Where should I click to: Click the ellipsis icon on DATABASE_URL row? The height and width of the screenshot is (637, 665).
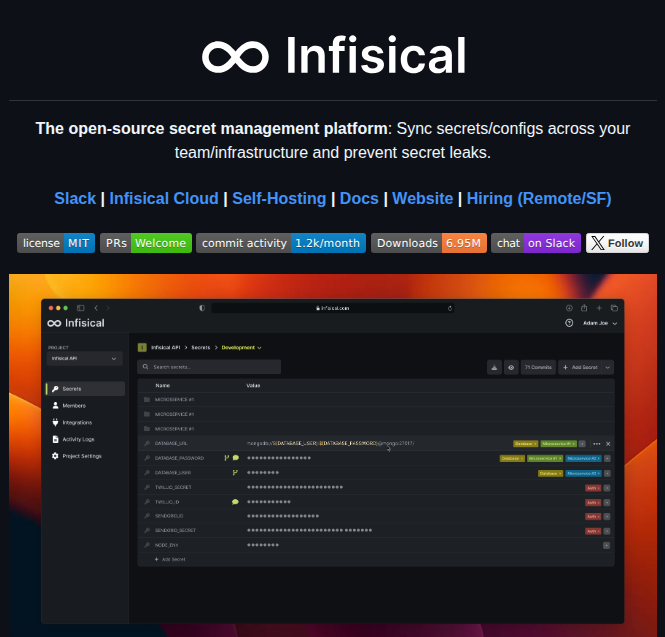pyautogui.click(x=596, y=444)
